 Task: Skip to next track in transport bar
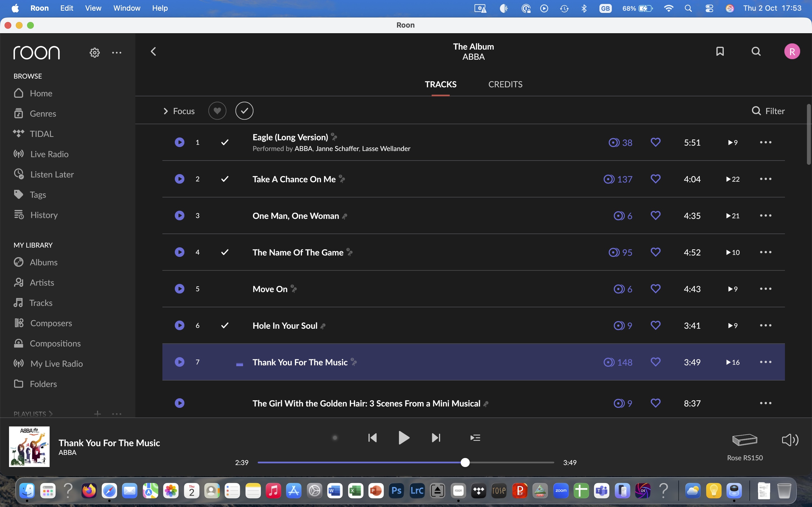436,438
